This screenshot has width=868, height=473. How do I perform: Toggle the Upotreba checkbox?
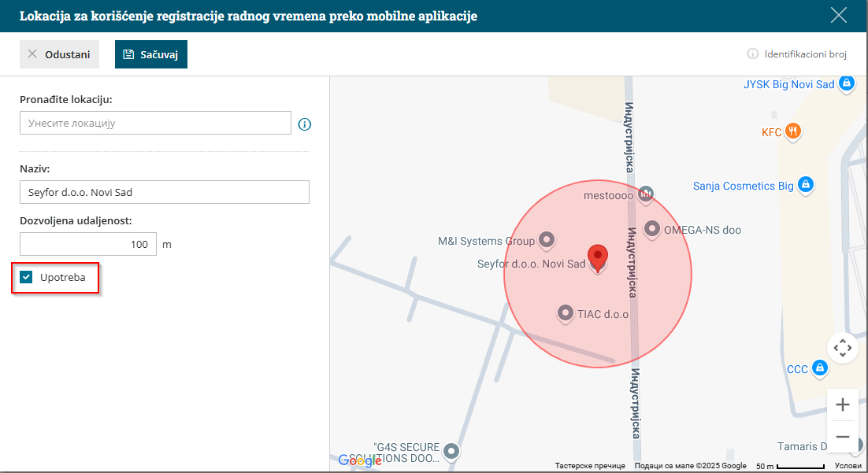[x=26, y=277]
